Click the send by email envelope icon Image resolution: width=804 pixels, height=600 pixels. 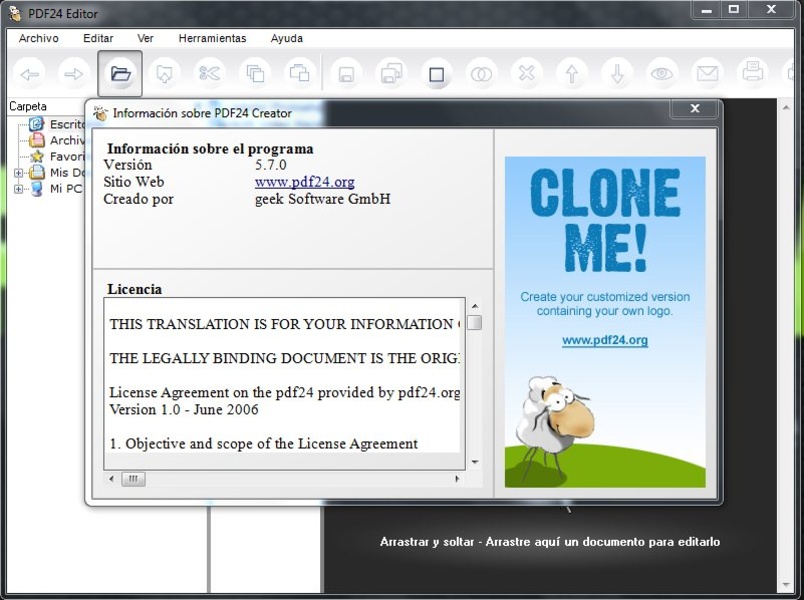[707, 74]
